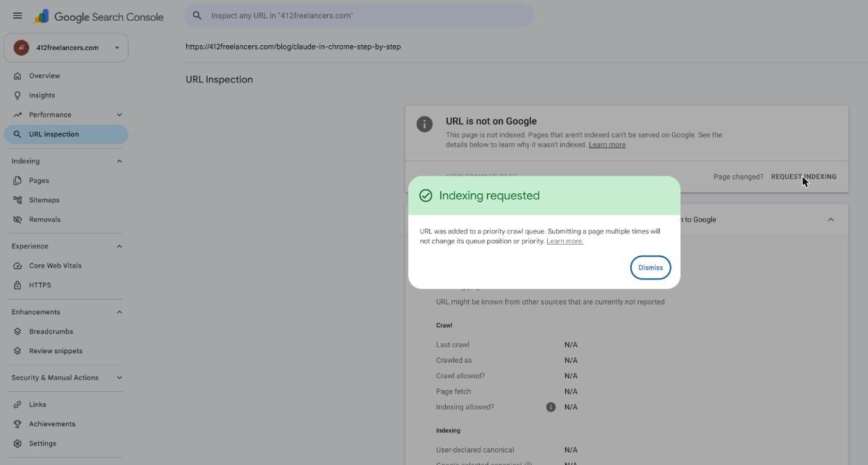Click the inspected URL text
This screenshot has width=868, height=465.
[293, 47]
